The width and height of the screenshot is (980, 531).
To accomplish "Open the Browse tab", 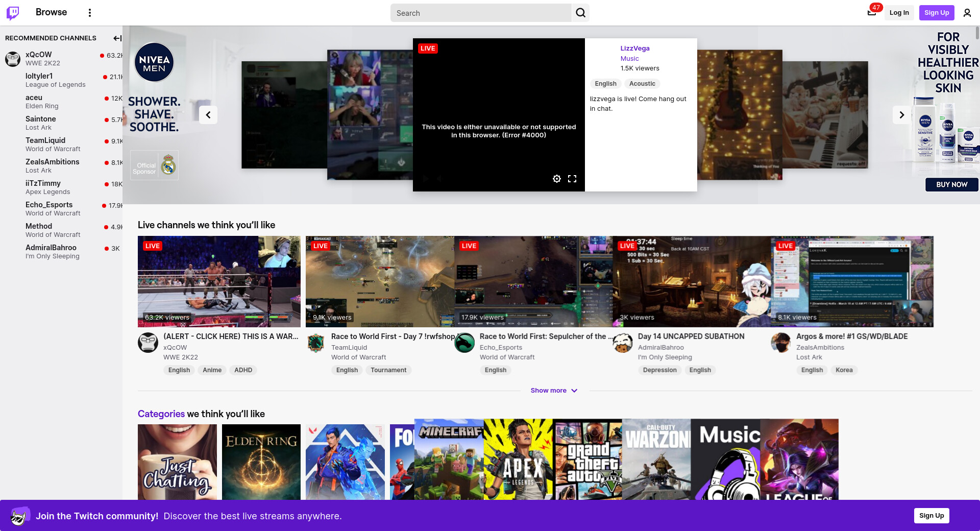I will click(51, 12).
